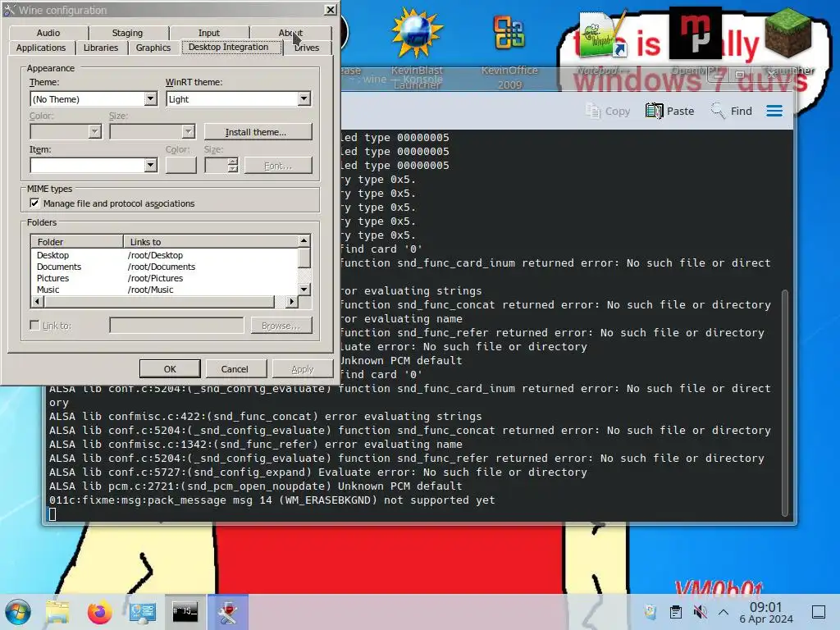Switch to the Audio tab
Viewport: 840px width, 630px height.
click(x=48, y=33)
